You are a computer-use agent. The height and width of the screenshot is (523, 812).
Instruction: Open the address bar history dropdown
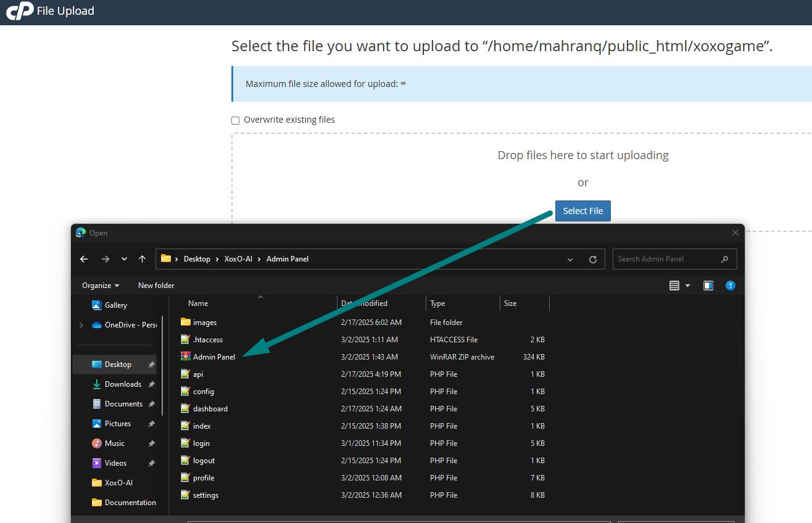tap(570, 260)
